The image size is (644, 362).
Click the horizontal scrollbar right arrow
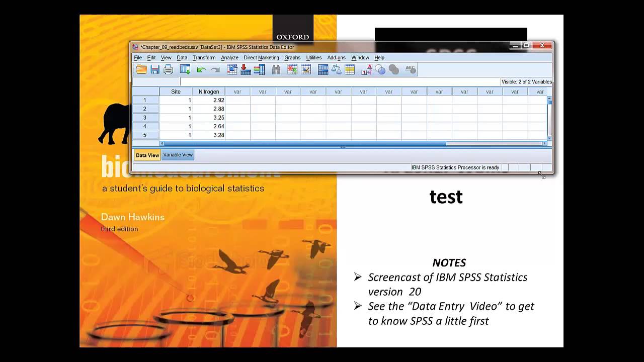tap(544, 143)
